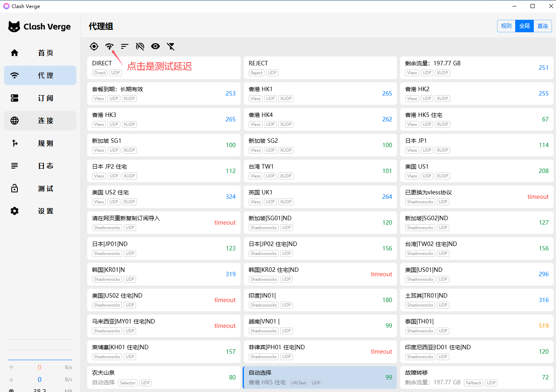The height and width of the screenshot is (392, 556).
Task: Select the 香港 HK5 住宅 proxy node
Action: (476, 119)
